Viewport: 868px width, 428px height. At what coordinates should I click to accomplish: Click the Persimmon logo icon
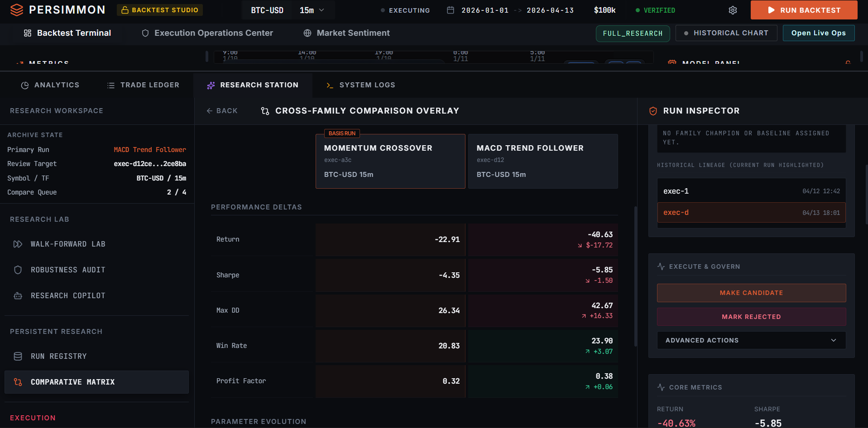click(x=17, y=10)
